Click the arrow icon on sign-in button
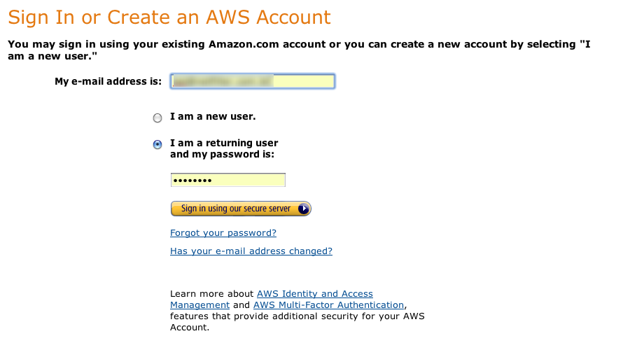 pyautogui.click(x=303, y=209)
